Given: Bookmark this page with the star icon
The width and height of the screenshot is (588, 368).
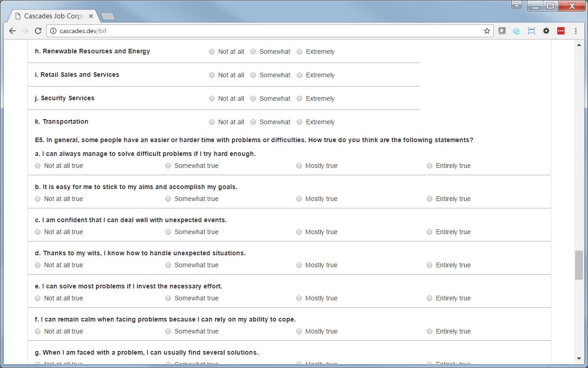Looking at the screenshot, I should click(x=487, y=31).
